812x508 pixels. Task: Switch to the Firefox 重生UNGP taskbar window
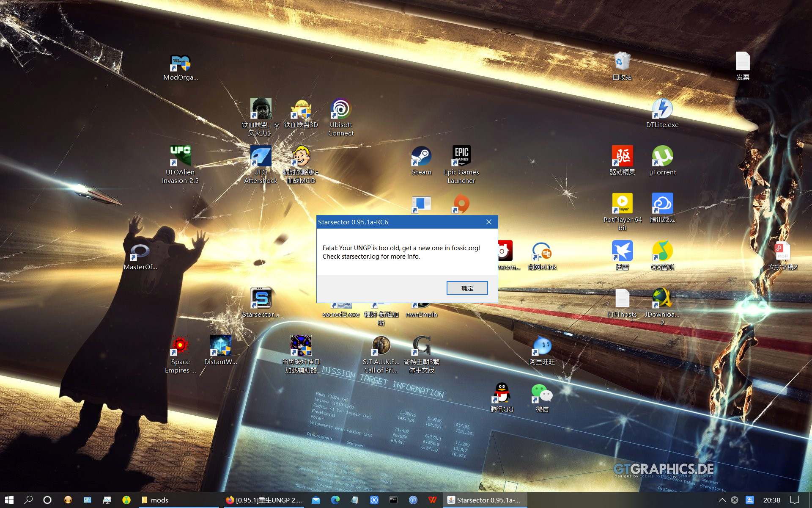point(264,500)
